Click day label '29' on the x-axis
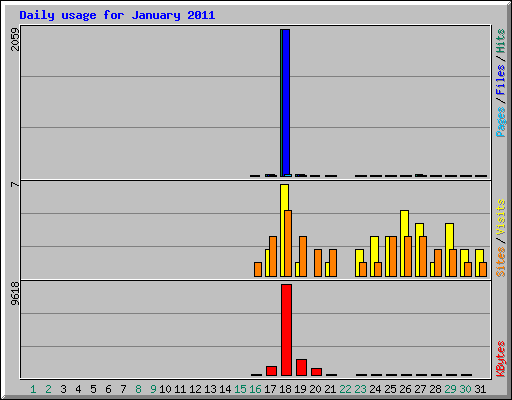 tap(450, 389)
